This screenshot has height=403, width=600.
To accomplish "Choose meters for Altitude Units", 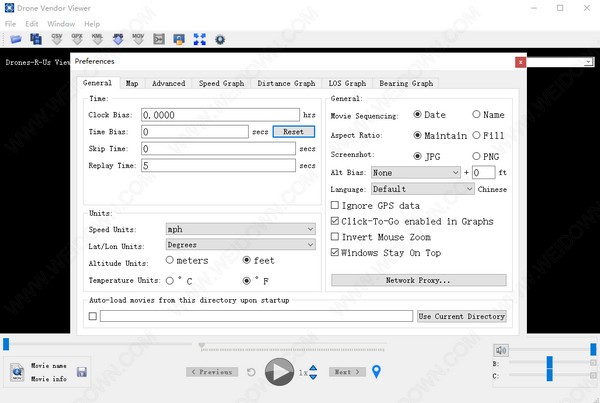I will [173, 261].
